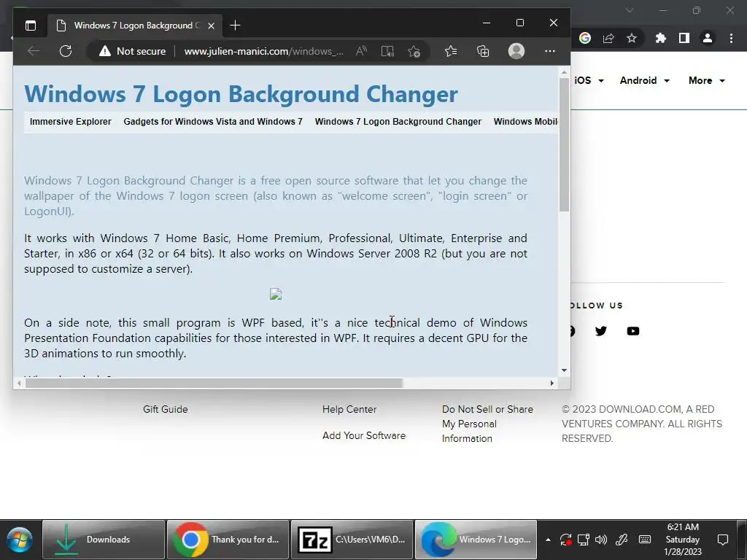The width and height of the screenshot is (747, 560).
Task: Show hidden tray icons arrow
Action: [x=548, y=540]
